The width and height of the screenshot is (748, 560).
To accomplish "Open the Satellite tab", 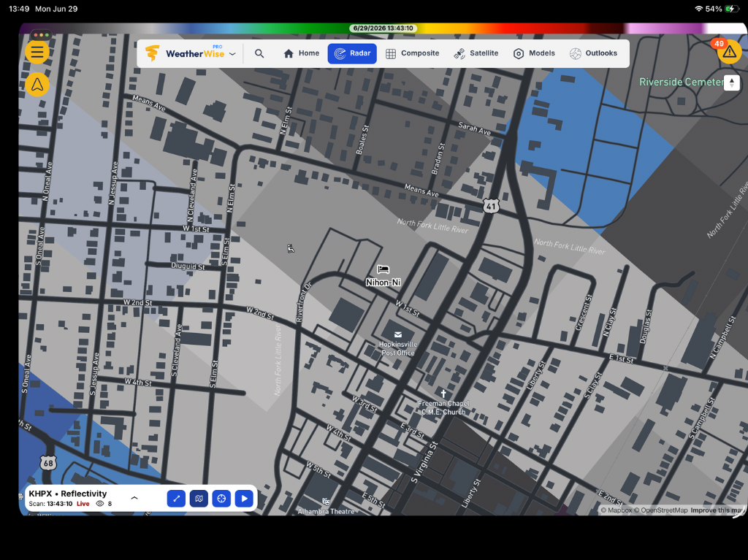I will pos(476,53).
